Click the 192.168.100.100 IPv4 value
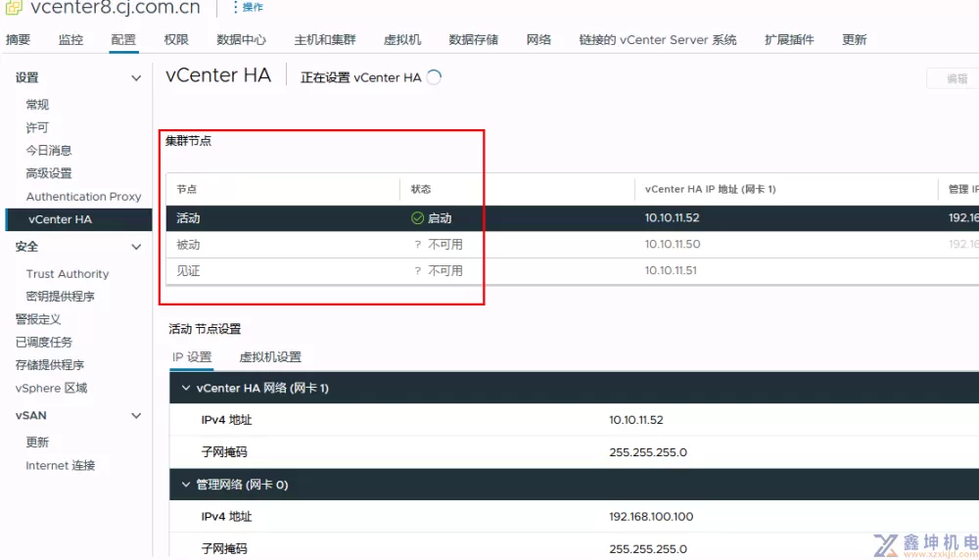 (651, 517)
